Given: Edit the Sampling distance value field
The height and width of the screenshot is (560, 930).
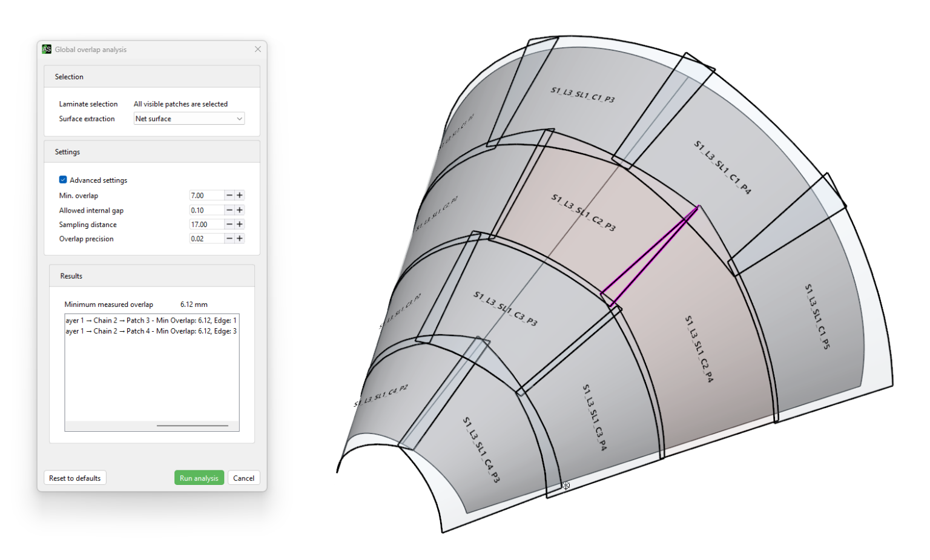Looking at the screenshot, I should pyautogui.click(x=206, y=224).
